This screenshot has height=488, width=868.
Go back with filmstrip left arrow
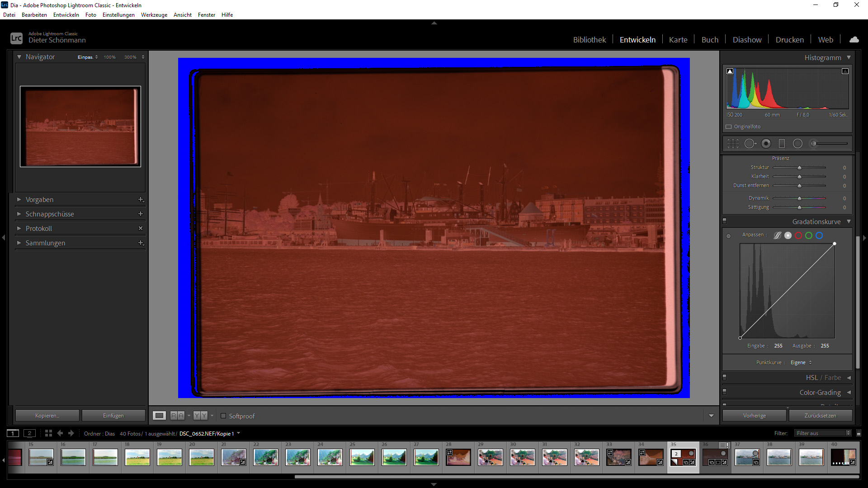coord(60,433)
